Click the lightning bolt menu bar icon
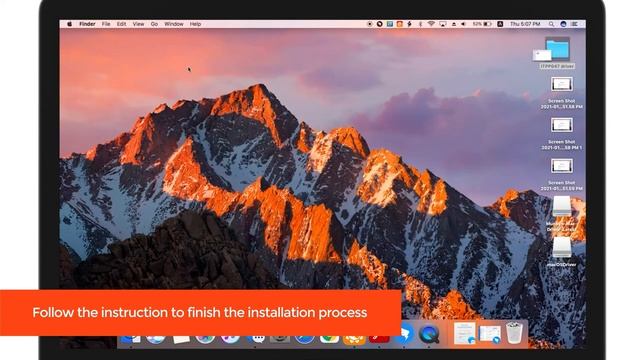This screenshot has height=360, width=640. (409, 24)
